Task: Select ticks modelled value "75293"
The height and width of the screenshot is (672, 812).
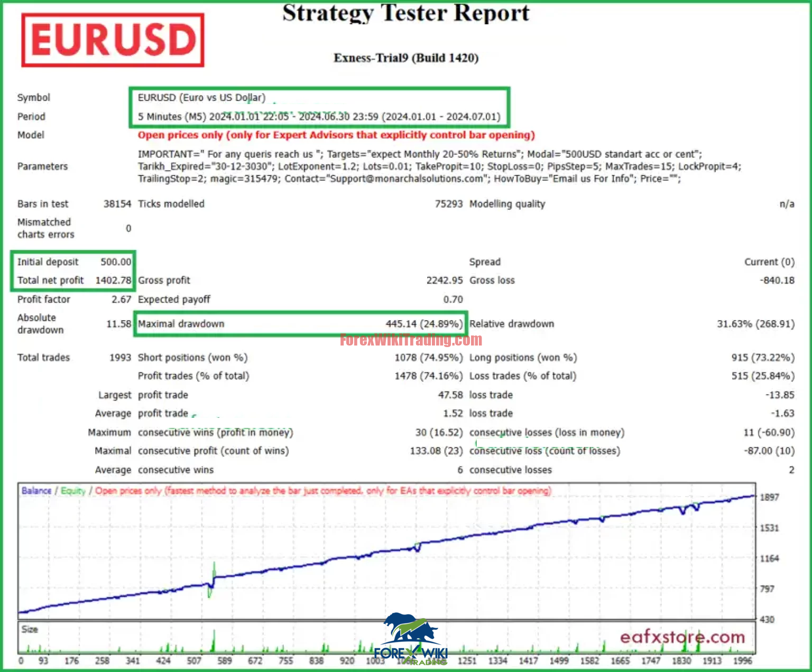Action: point(449,204)
